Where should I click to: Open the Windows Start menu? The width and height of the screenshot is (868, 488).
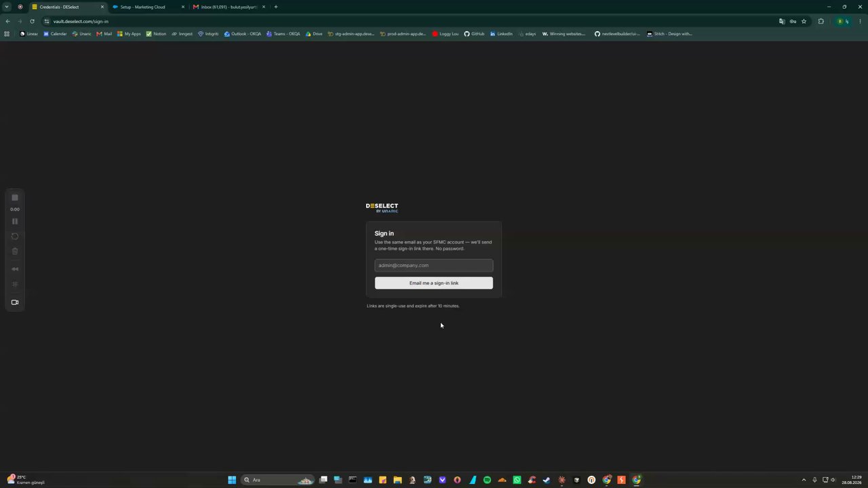pos(232,480)
